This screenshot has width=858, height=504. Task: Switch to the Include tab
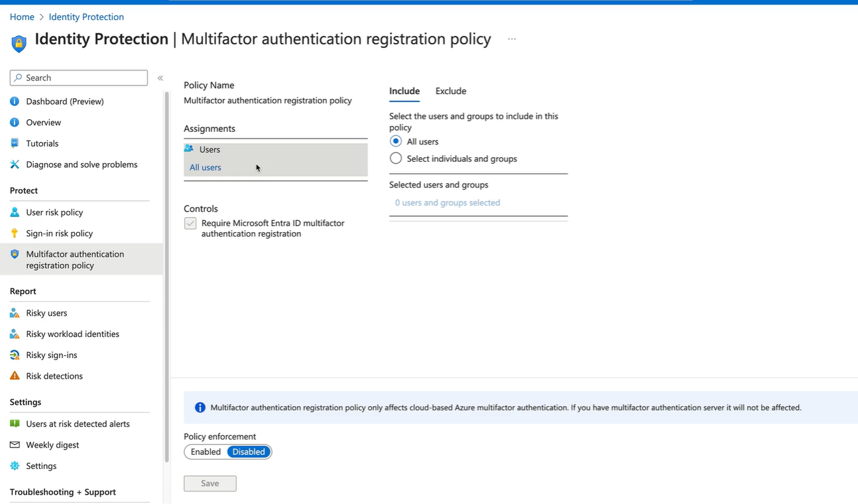pos(404,91)
